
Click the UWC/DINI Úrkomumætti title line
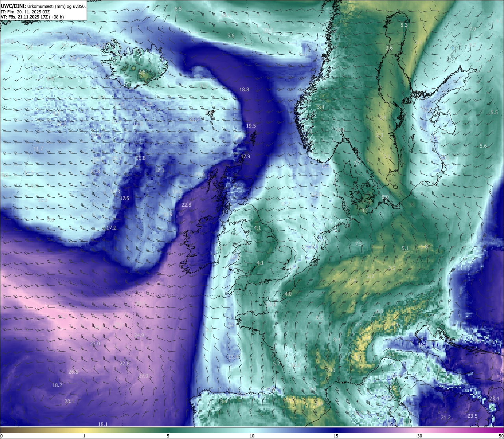coord(43,6)
